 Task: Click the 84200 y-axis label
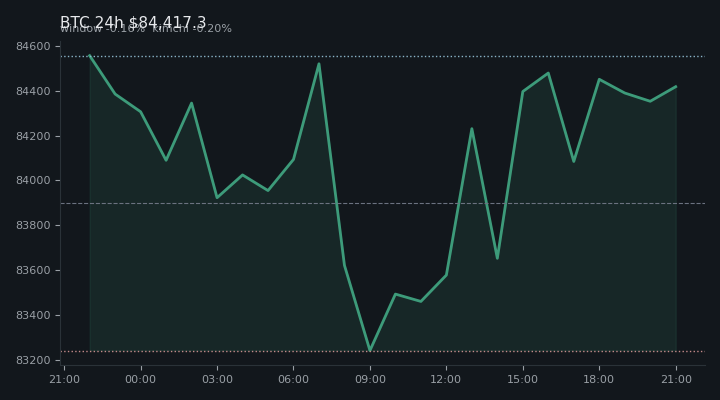tap(33, 136)
